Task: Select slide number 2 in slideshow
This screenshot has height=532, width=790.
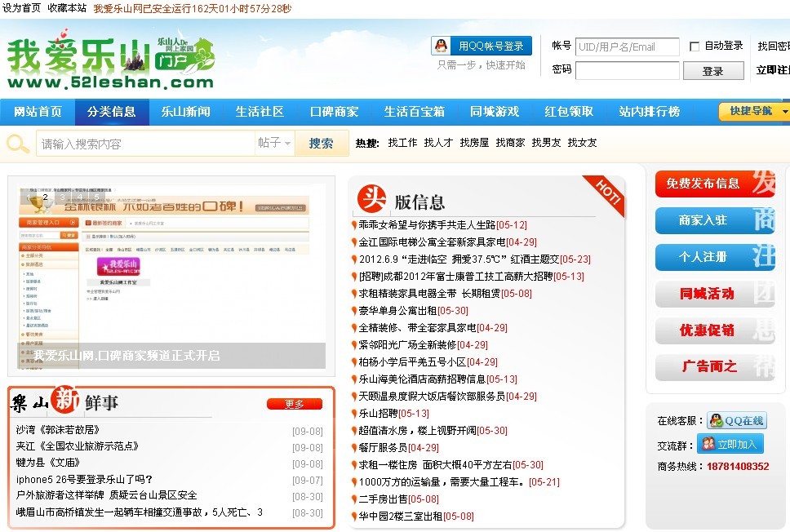Action: (x=46, y=197)
